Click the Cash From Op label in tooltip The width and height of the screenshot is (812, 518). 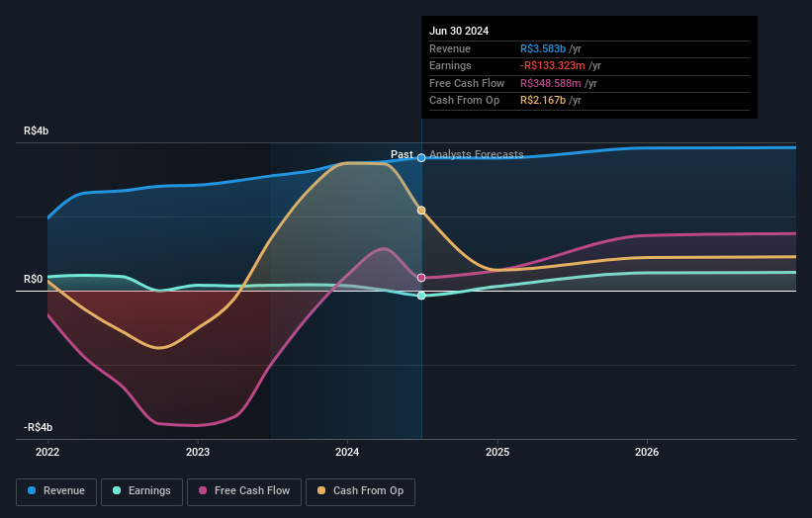465,101
